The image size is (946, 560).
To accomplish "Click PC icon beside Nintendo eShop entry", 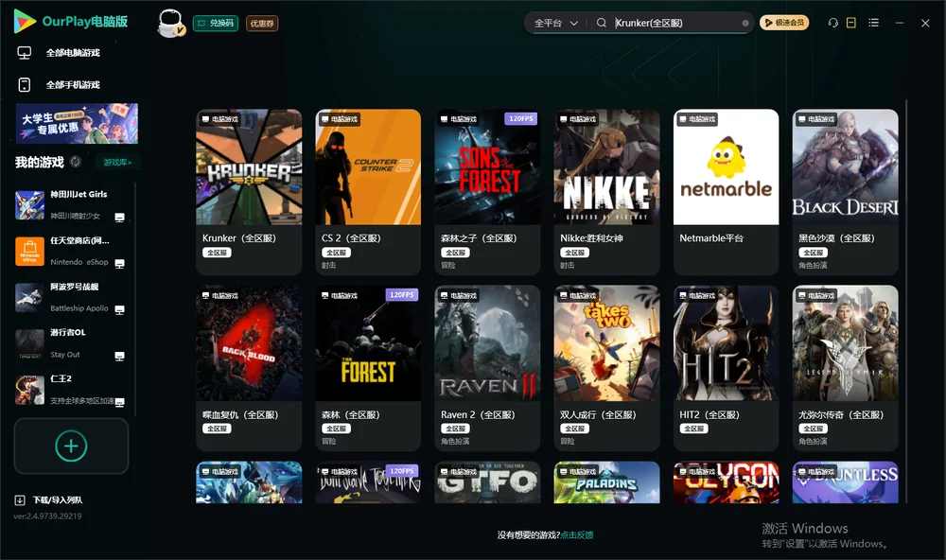I will [x=119, y=264].
